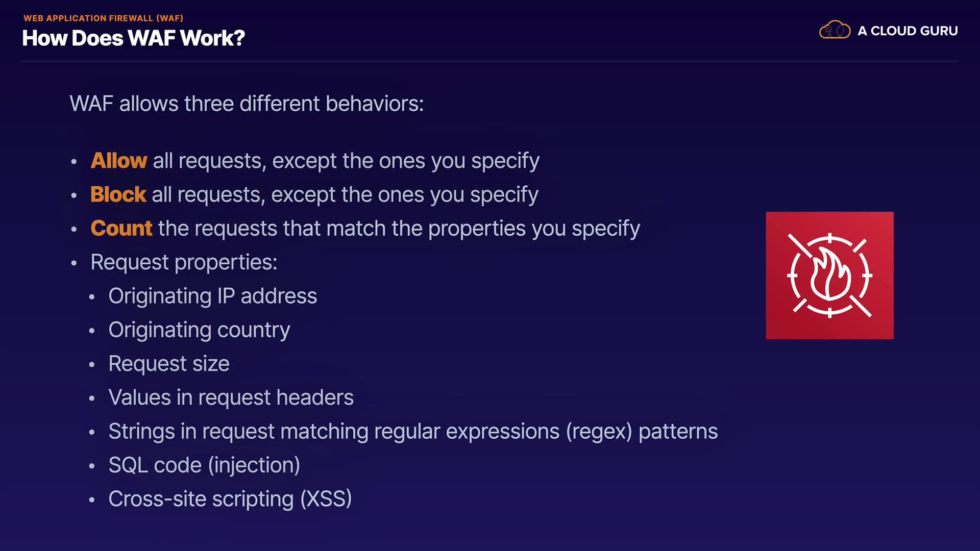Viewport: 980px width, 551px height.
Task: Click 'Cross-site scripting (XSS)' item
Action: point(230,499)
